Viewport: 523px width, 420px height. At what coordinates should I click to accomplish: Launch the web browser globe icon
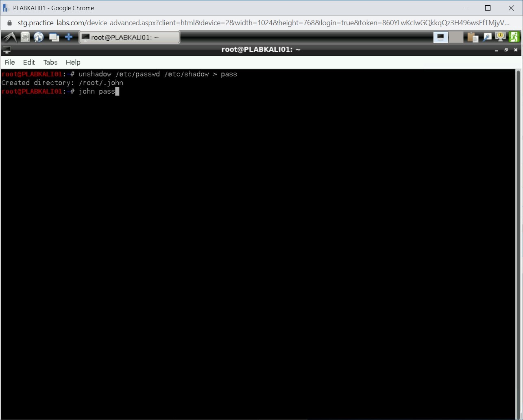coord(39,37)
